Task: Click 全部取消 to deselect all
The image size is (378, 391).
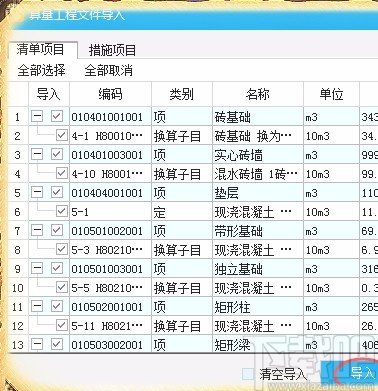Action: 109,70
